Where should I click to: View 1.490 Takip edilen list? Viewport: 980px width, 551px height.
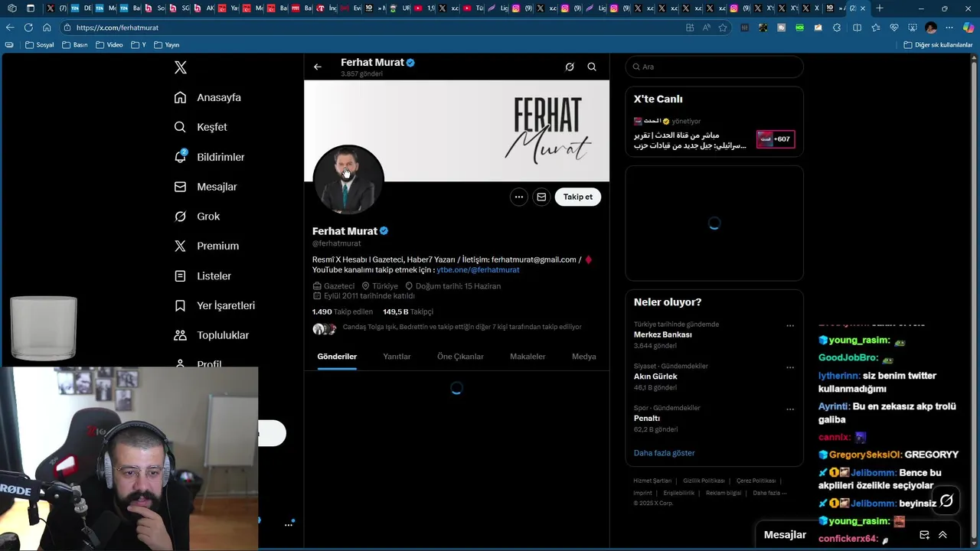pos(342,311)
